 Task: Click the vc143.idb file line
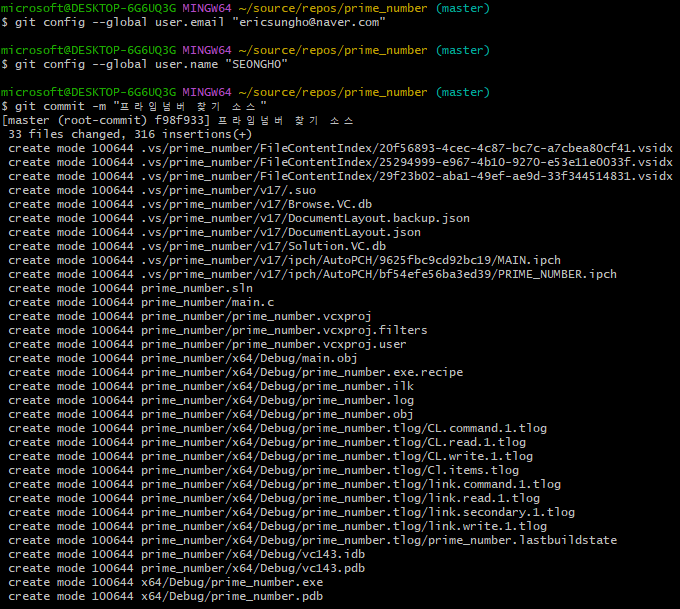coord(186,554)
